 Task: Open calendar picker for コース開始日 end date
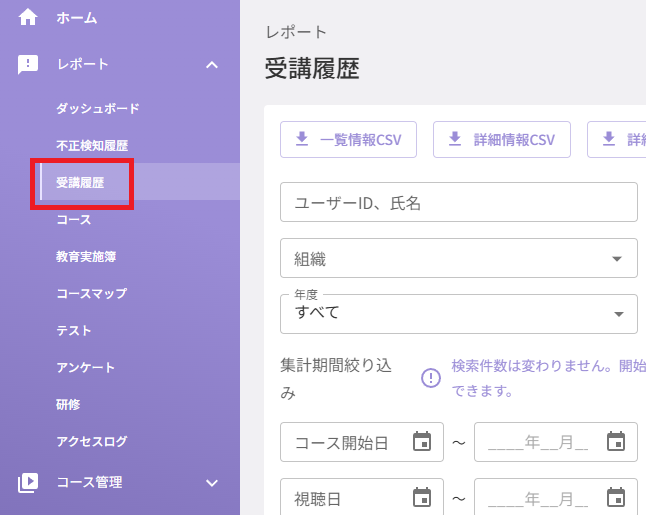point(616,442)
